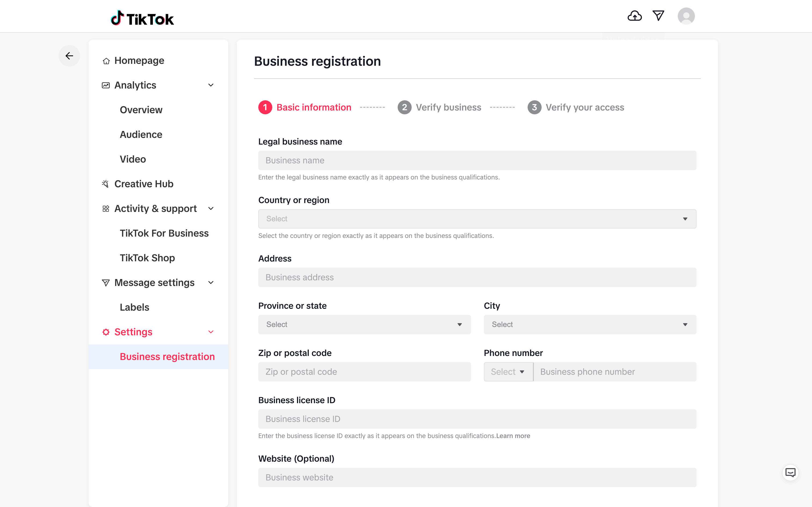Open the messages inbox icon
This screenshot has width=812, height=507.
(x=658, y=16)
